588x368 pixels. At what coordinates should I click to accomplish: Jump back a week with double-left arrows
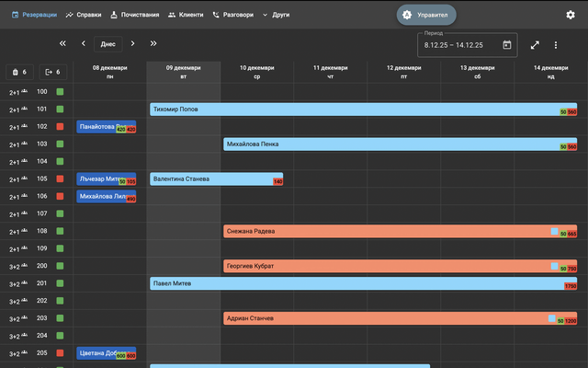(62, 43)
